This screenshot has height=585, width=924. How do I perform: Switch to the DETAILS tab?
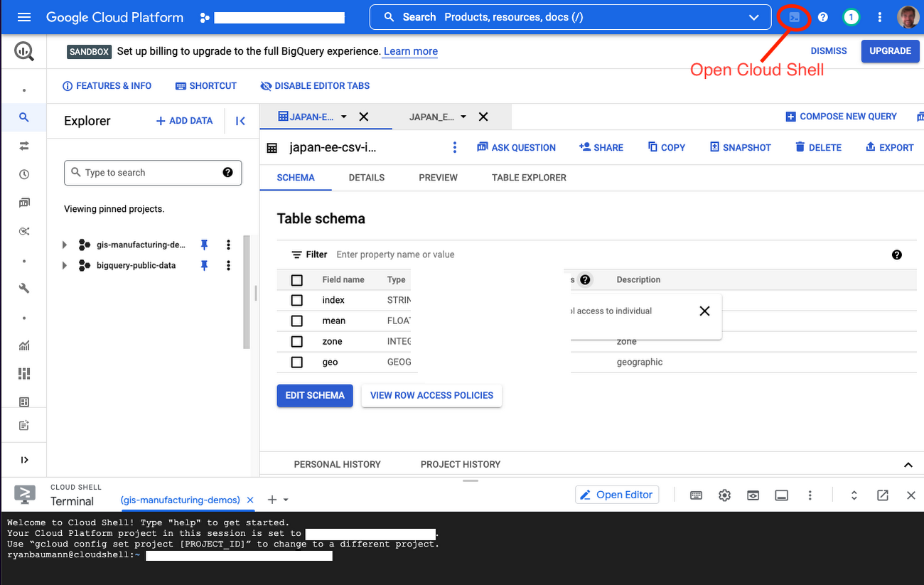[367, 178]
